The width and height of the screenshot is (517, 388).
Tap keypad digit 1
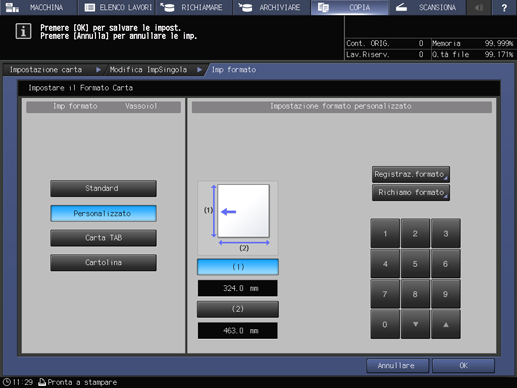click(385, 233)
